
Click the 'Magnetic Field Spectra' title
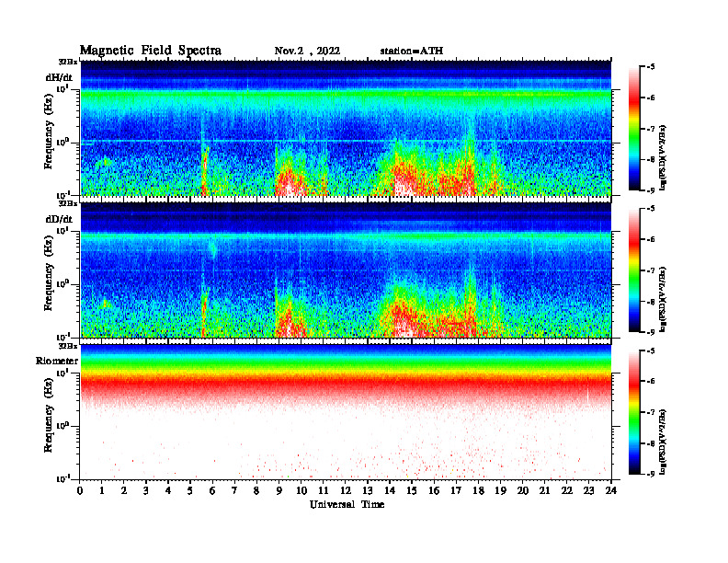(151, 51)
